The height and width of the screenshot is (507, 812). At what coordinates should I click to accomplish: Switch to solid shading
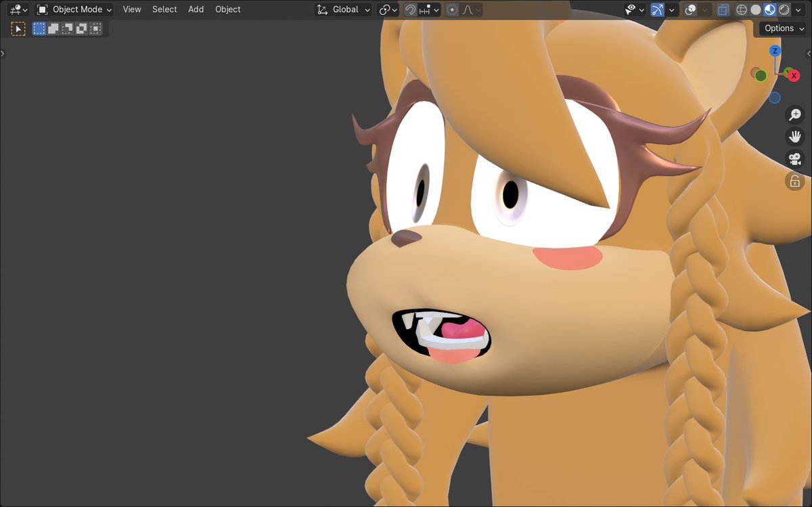pyautogui.click(x=756, y=9)
